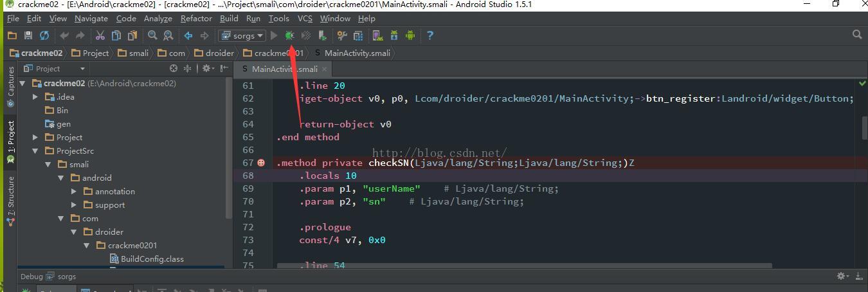Collapse the ProjectSrc folder
Viewport: 868px width, 292px height.
(x=35, y=151)
